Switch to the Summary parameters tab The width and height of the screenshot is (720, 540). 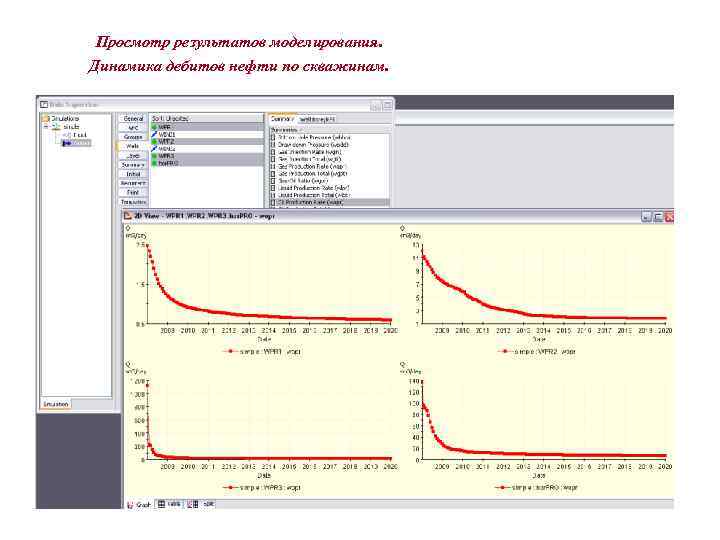pyautogui.click(x=282, y=119)
